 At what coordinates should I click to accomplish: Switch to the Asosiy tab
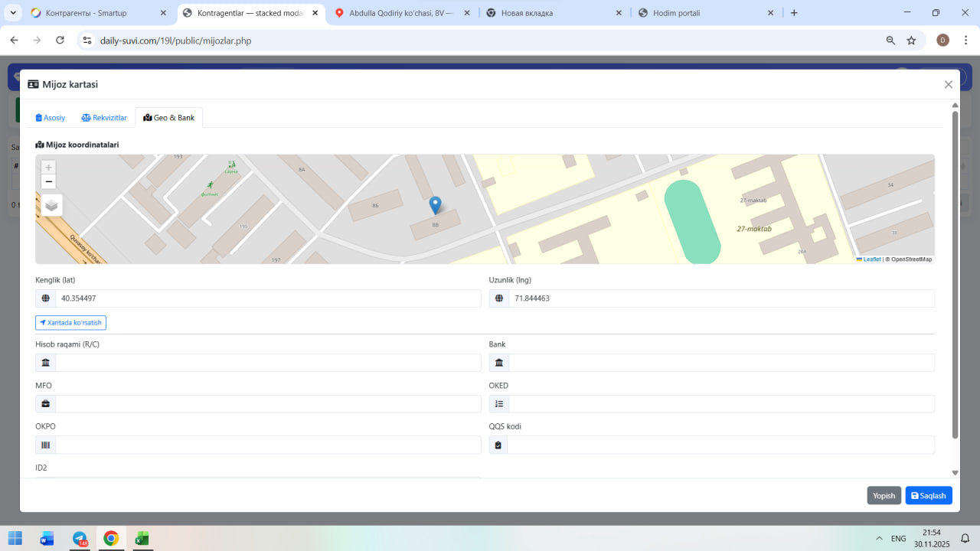51,118
